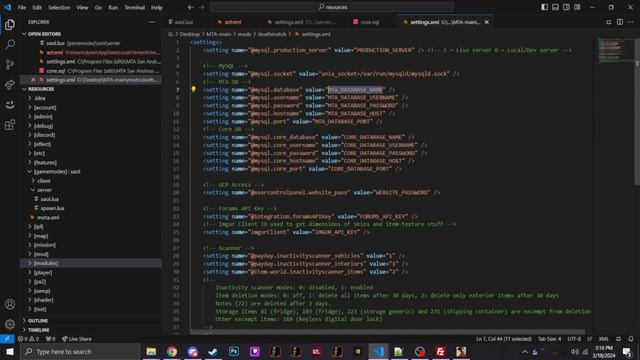
Task: Open the Help menu
Action: (157, 7)
